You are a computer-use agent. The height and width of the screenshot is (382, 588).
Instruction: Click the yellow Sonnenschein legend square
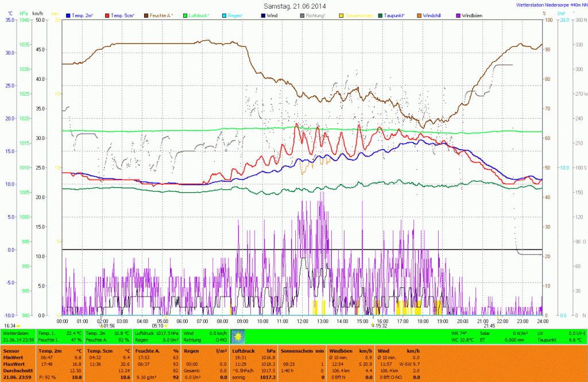[x=341, y=14]
